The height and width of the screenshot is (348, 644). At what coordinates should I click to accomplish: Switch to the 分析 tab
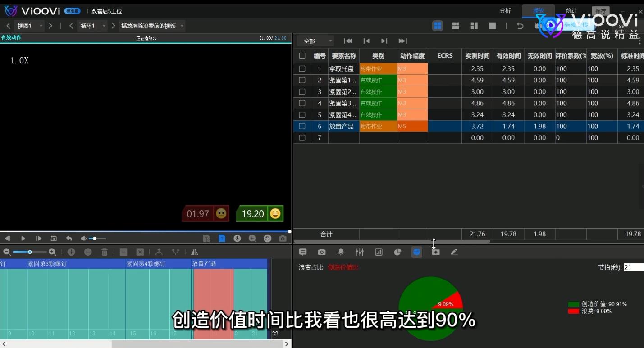[x=505, y=10]
